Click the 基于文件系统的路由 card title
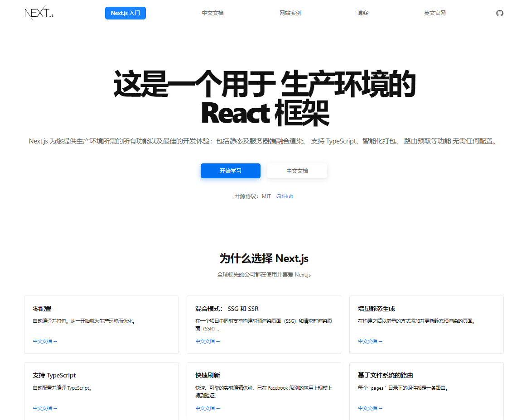The image size is (531, 420). [x=386, y=375]
